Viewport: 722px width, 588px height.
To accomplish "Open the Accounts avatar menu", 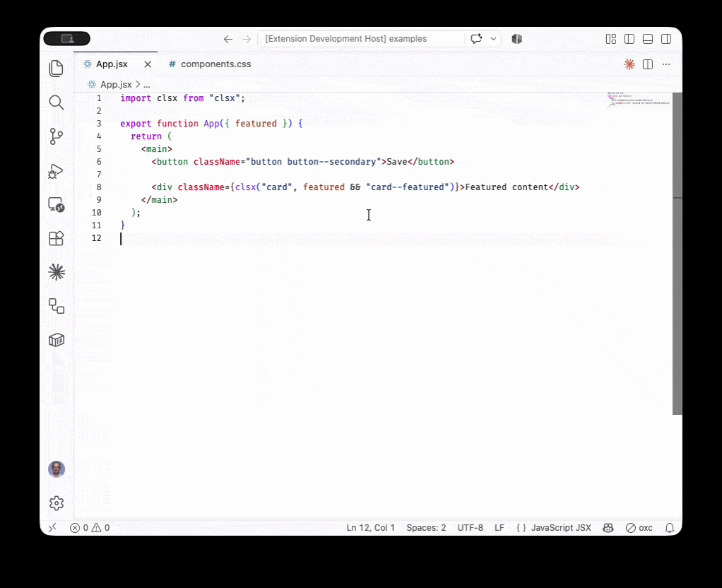I will [x=57, y=469].
